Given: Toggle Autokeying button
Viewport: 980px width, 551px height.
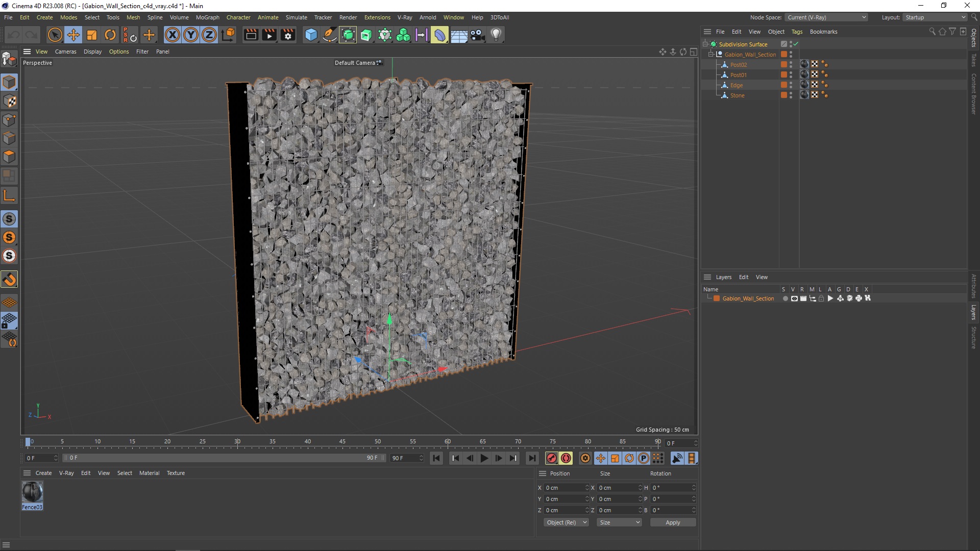Looking at the screenshot, I should click(x=566, y=458).
